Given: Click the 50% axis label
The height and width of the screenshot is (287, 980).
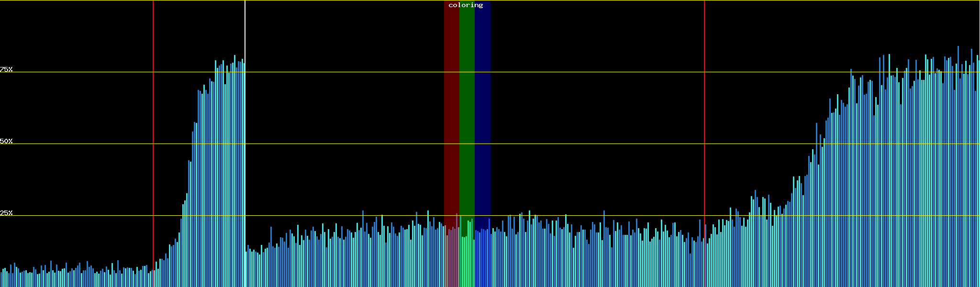Looking at the screenshot, I should pyautogui.click(x=6, y=141).
